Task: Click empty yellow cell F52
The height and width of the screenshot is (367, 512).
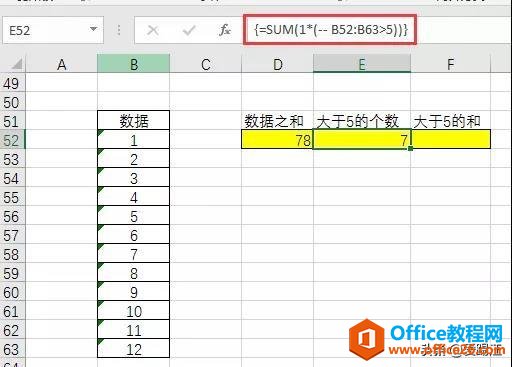Action: coord(451,140)
